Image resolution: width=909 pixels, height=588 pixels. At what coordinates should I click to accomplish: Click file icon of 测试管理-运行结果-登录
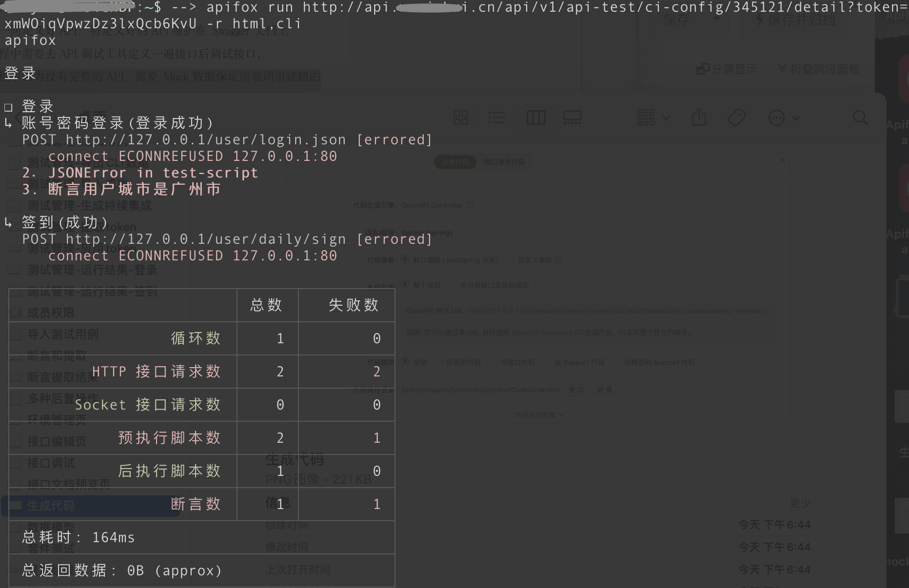(15, 270)
